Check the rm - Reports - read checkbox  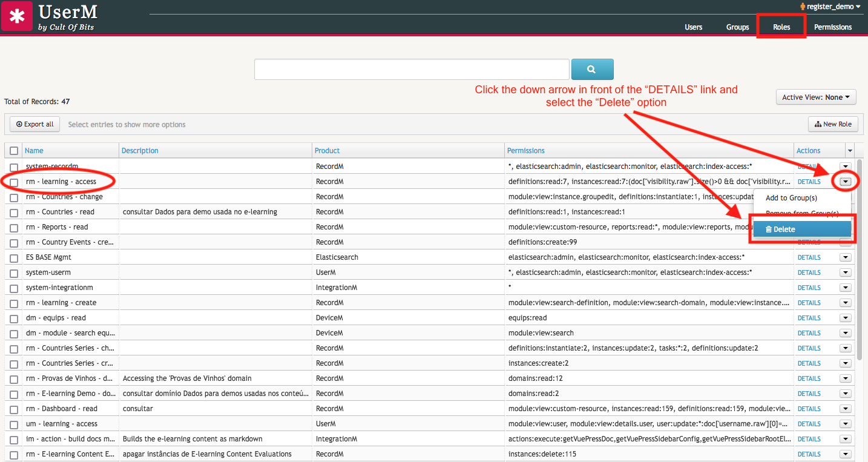pyautogui.click(x=14, y=228)
